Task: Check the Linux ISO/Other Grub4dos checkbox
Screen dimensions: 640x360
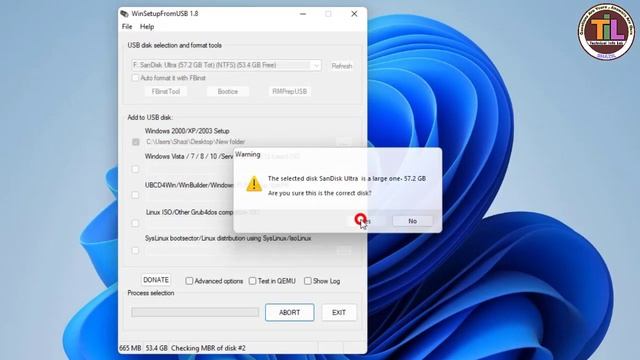Action: [135, 223]
